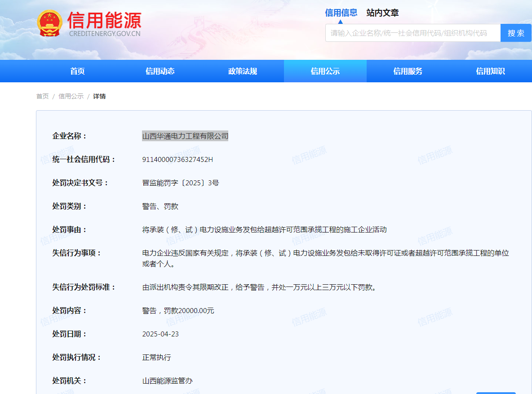532x394 pixels.
Task: Click the unified social credit code value
Action: 177,159
